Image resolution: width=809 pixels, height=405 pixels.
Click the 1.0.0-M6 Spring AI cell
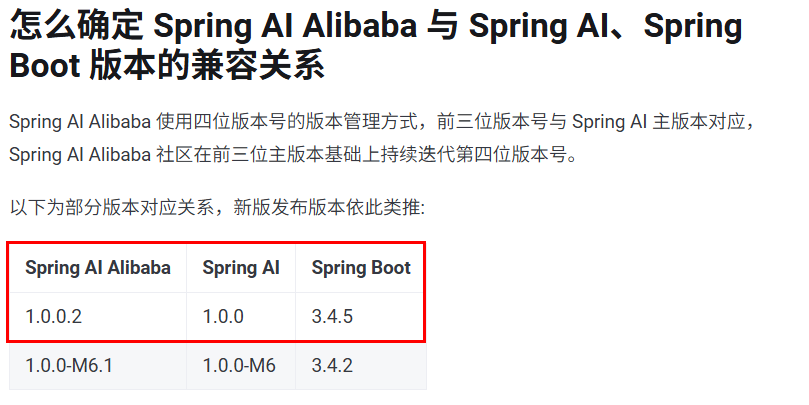[239, 365]
